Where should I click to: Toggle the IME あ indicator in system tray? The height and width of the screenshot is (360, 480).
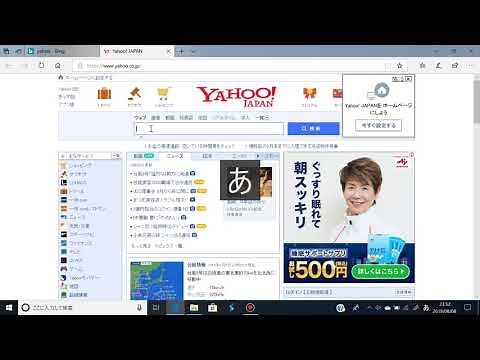(426, 308)
